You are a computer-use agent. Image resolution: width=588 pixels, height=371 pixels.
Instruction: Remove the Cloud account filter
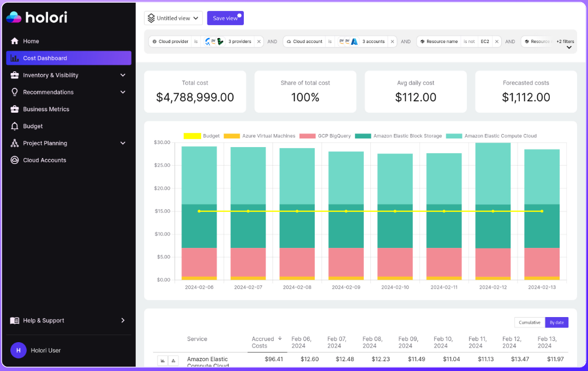click(x=392, y=41)
